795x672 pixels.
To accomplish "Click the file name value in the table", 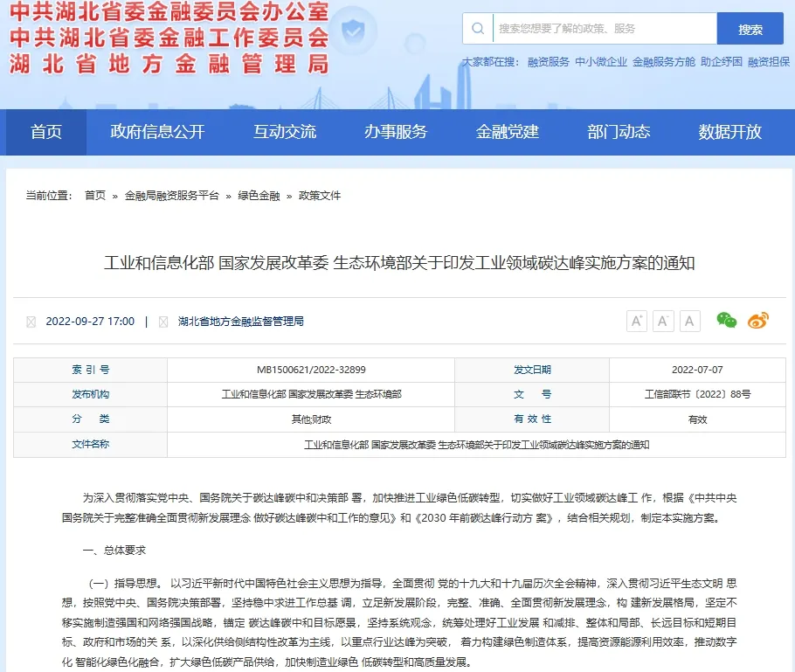I will tap(477, 445).
